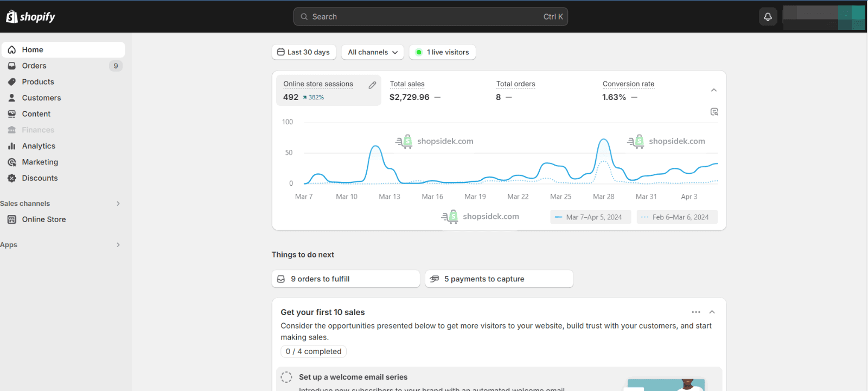Click the Online Store icon
Image resolution: width=868 pixels, height=391 pixels.
pos(12,219)
